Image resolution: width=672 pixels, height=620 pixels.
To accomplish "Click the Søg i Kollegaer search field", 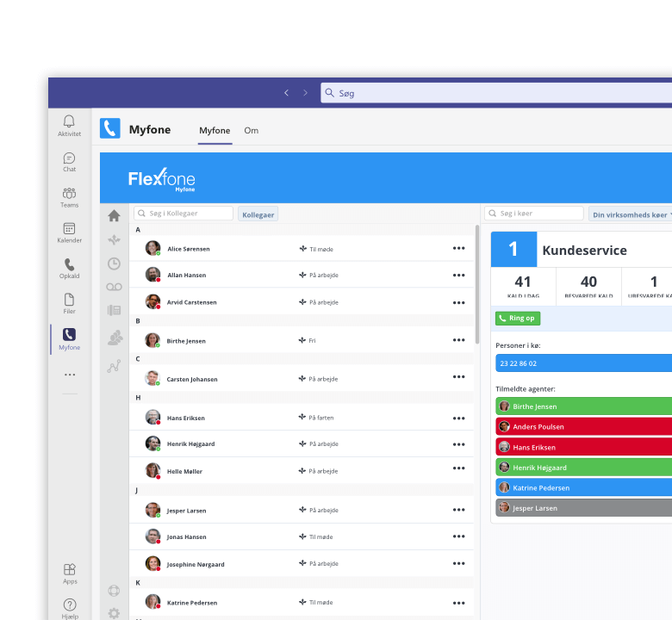I will pos(183,214).
